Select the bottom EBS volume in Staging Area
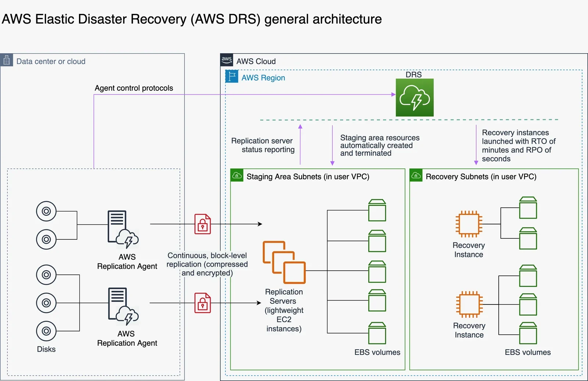The width and height of the screenshot is (588, 381). [377, 333]
